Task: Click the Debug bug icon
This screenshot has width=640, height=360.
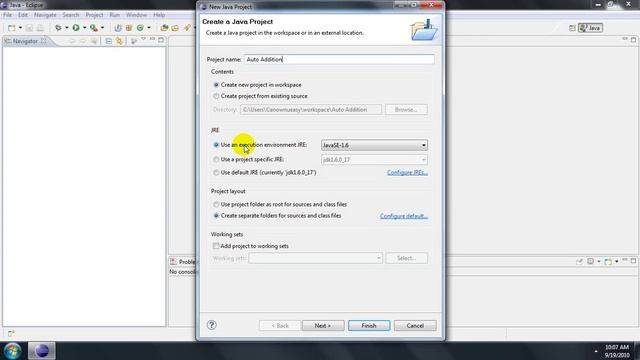Action: [x=58, y=28]
